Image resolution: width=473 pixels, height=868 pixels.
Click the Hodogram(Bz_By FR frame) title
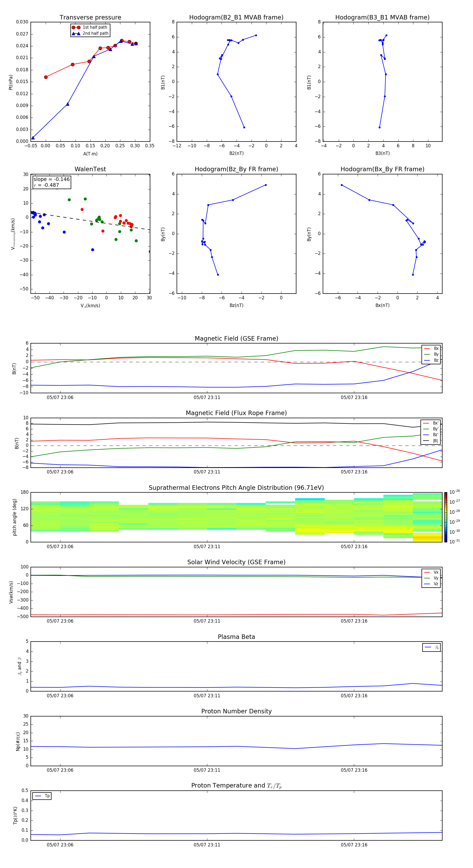236,169
